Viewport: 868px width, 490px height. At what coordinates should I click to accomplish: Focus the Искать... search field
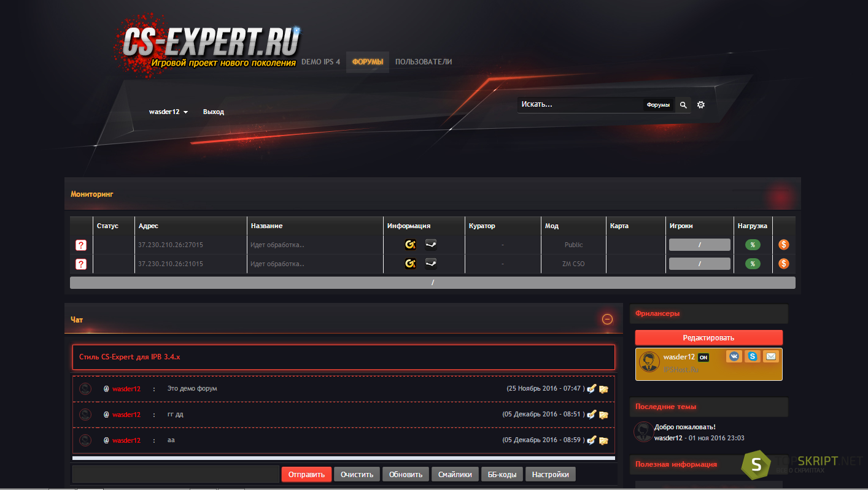coord(579,105)
